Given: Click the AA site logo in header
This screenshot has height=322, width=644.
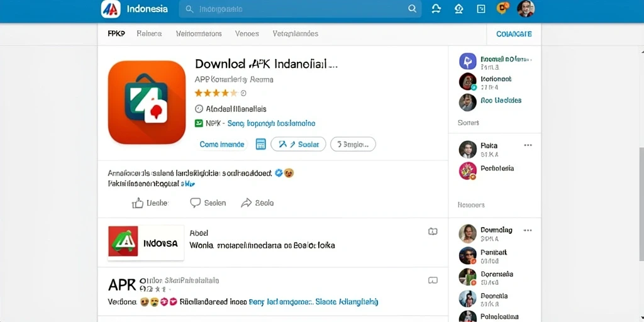Looking at the screenshot, I should (111, 9).
